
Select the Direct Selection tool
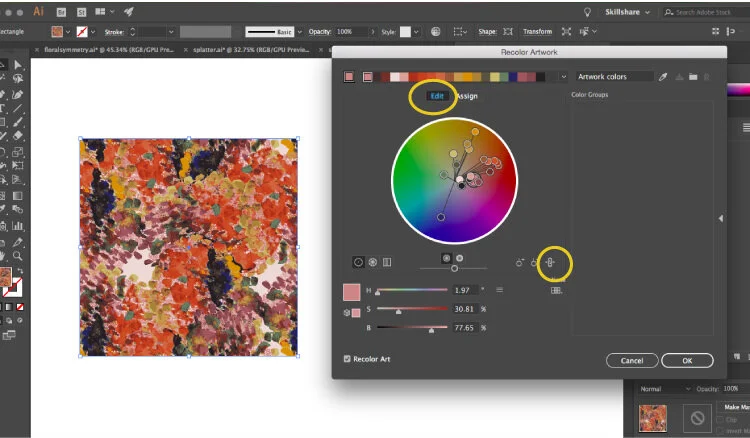pos(18,65)
